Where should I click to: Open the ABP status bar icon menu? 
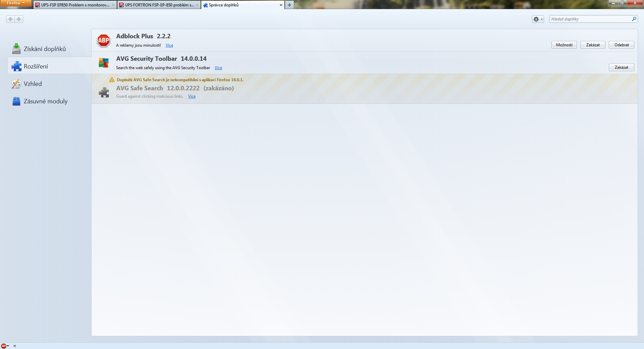(x=5, y=346)
